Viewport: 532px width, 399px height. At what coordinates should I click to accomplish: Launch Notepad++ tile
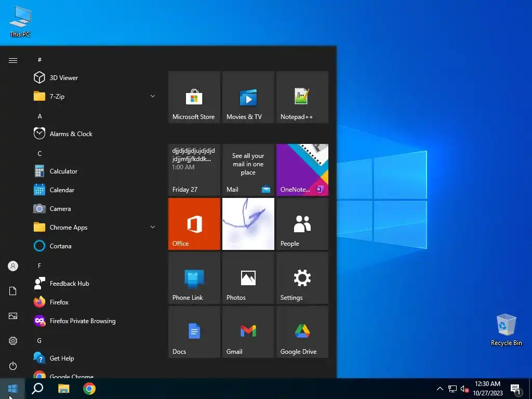pyautogui.click(x=302, y=97)
